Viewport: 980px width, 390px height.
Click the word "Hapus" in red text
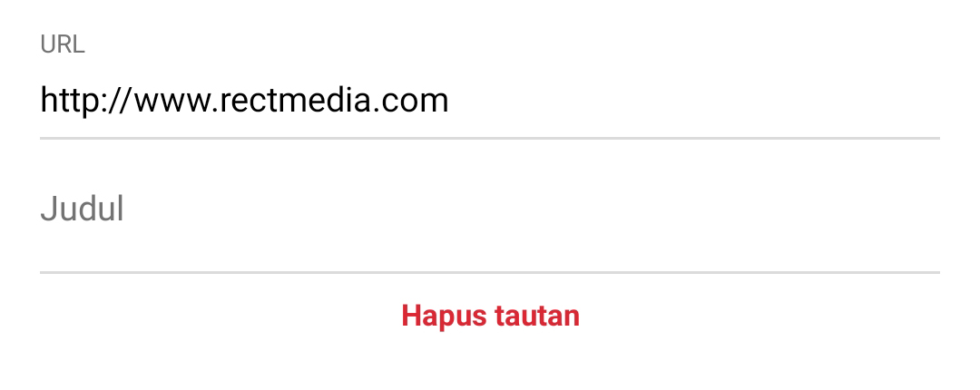pos(443,317)
